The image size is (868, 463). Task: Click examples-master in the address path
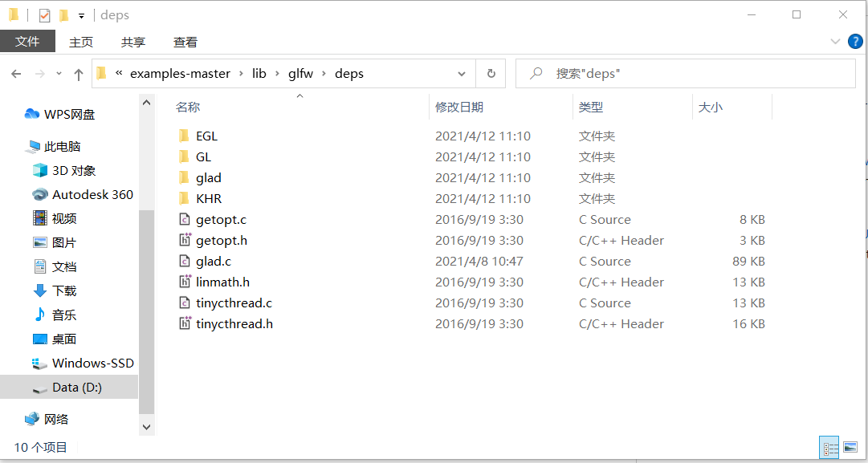(x=180, y=74)
